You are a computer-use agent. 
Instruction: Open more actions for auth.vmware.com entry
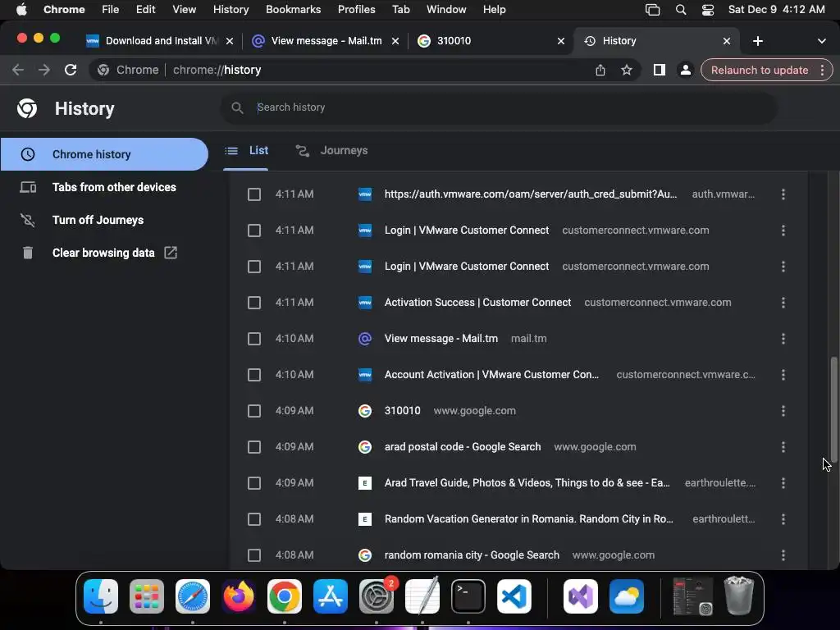point(783,194)
